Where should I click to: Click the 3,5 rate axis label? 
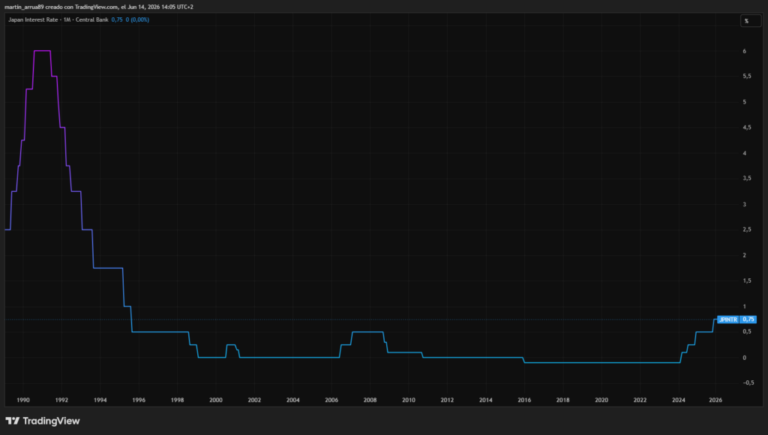click(747, 178)
